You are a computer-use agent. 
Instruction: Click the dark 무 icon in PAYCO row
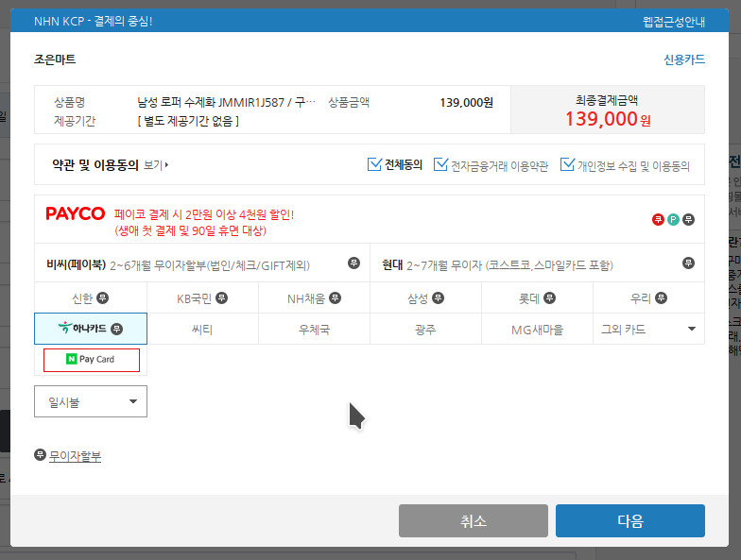(688, 219)
